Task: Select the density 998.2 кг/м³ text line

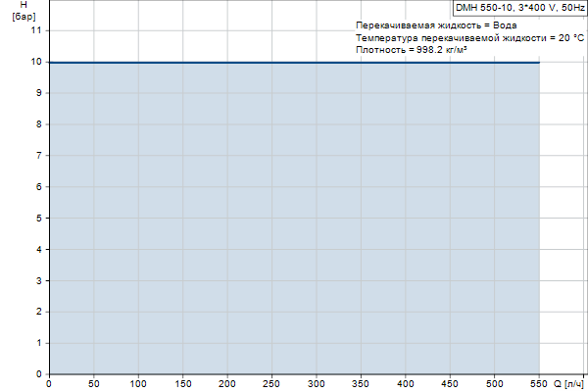Action: point(411,49)
